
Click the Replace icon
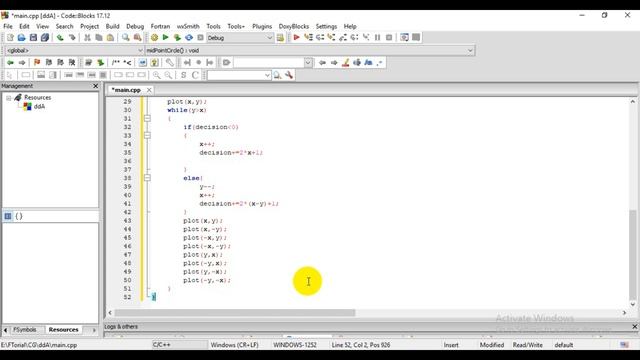point(138,38)
